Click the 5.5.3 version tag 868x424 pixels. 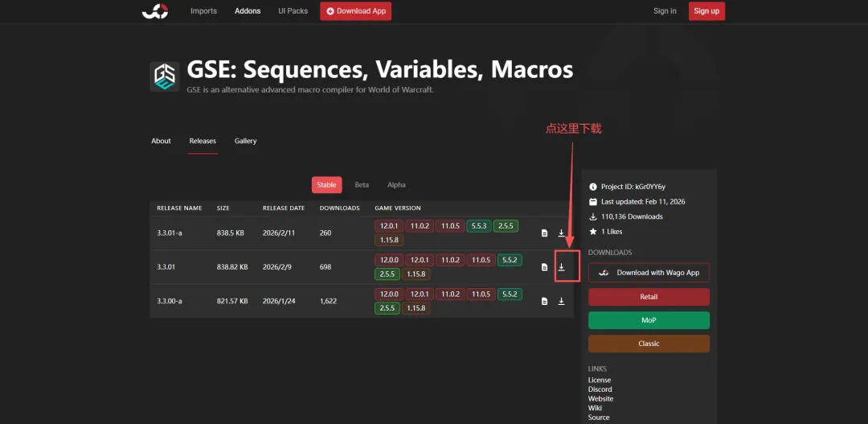(x=479, y=226)
